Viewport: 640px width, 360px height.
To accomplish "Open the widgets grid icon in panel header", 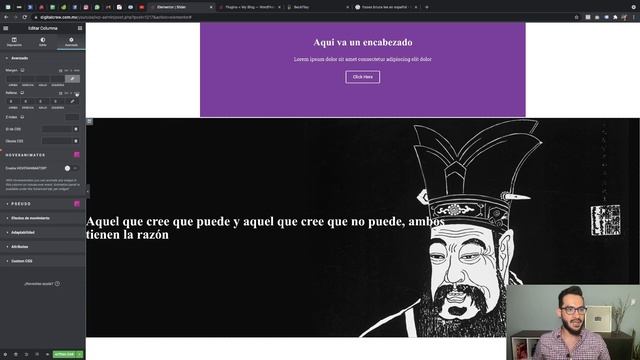I will (80, 28).
